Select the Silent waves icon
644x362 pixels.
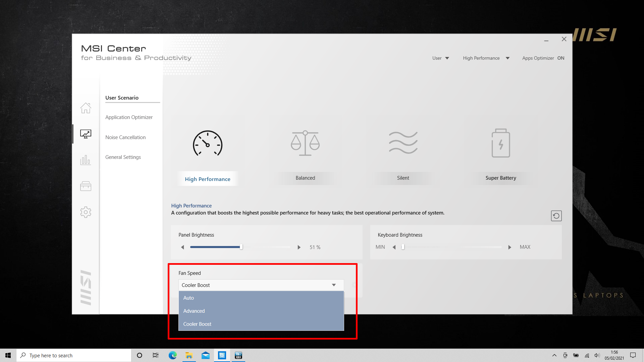point(403,143)
